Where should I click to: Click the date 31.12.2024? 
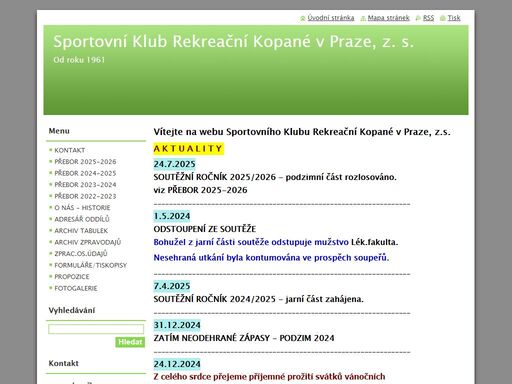point(177,325)
